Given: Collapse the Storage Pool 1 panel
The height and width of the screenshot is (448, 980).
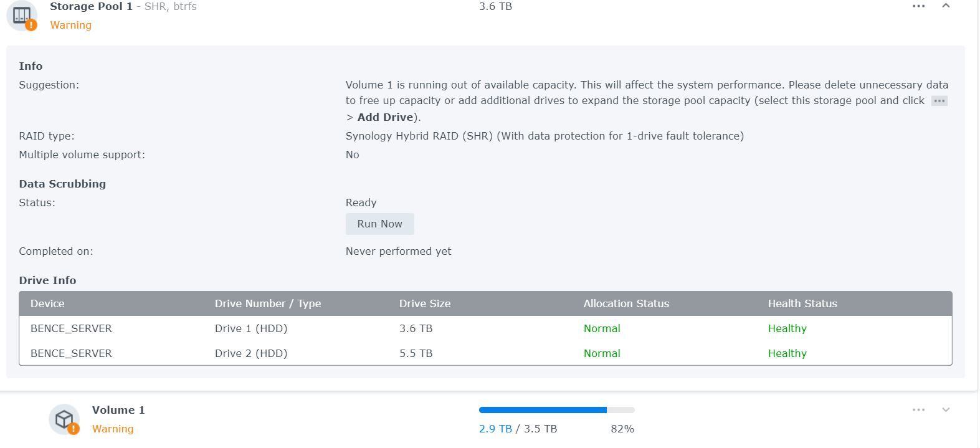Looking at the screenshot, I should (946, 6).
